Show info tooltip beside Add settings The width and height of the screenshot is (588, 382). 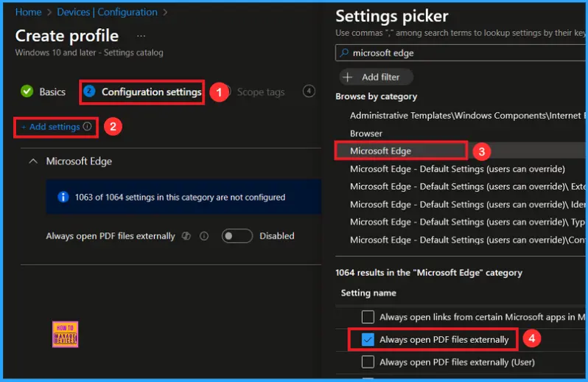(x=88, y=126)
